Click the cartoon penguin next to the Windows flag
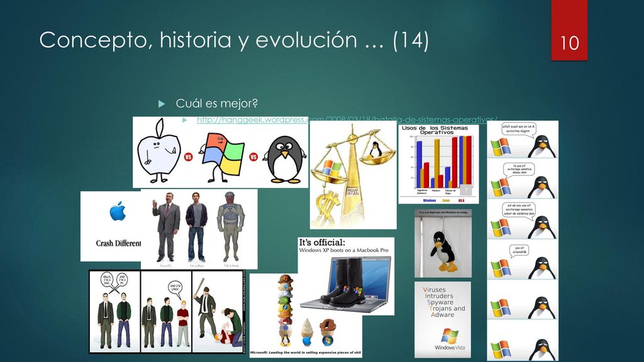This screenshot has width=644, height=362. 285,160
